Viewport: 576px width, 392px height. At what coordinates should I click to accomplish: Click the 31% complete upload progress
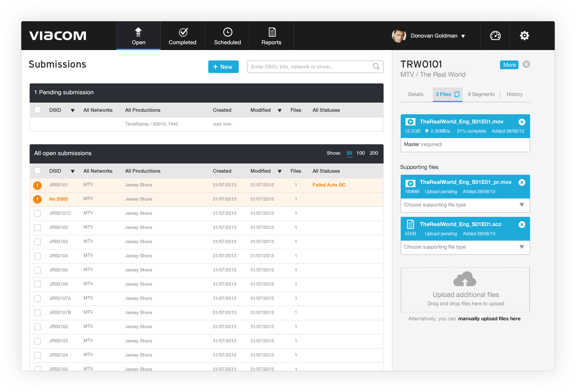coord(471,131)
